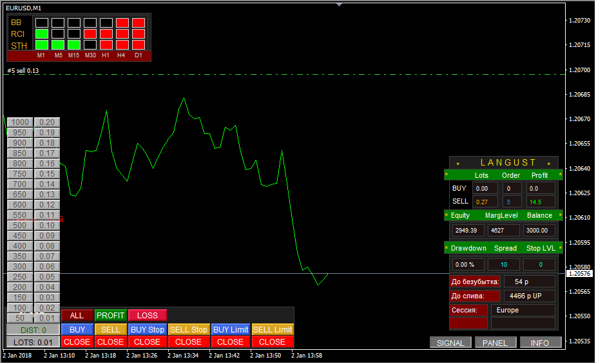The image size is (596, 364).
Task: Click CLOSE under the SELL Stop button
Action: [188, 341]
